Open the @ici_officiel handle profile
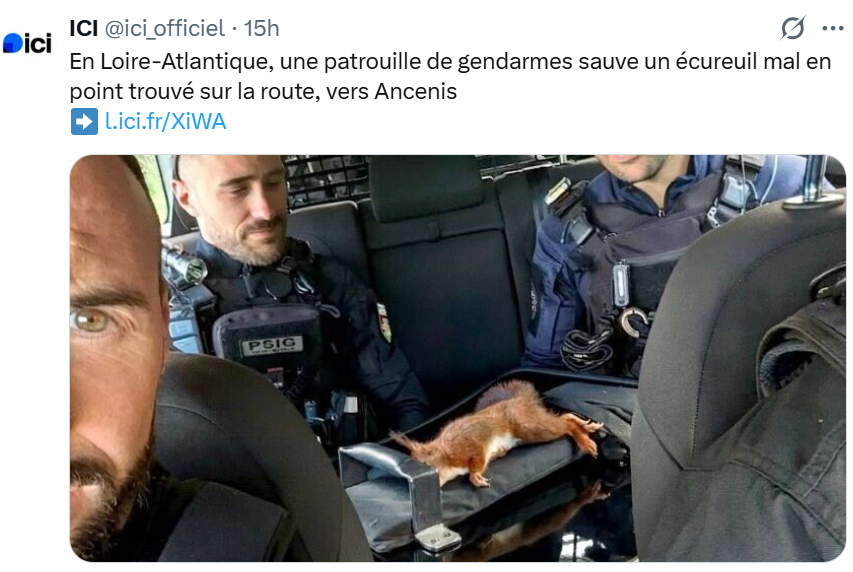The height and width of the screenshot is (572, 853). click(x=164, y=28)
